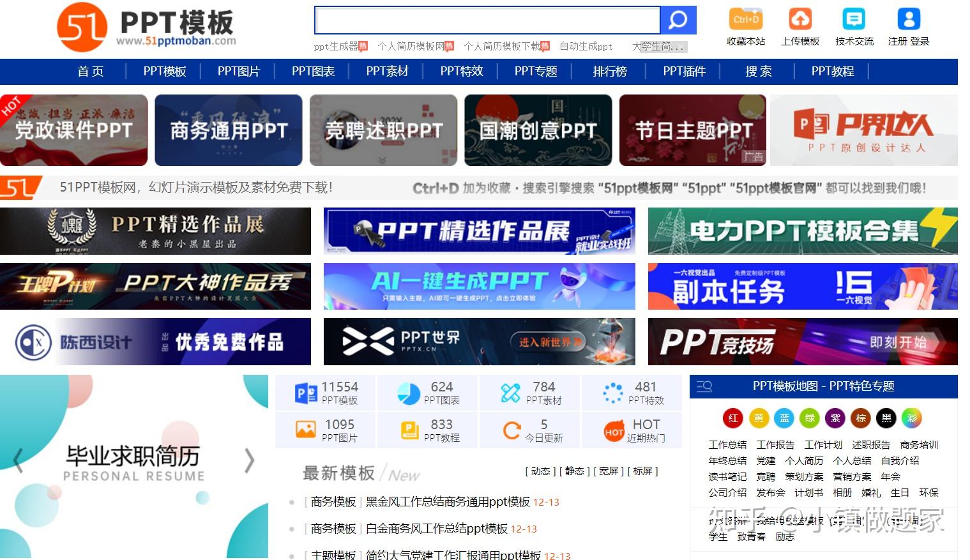Click 个人简历 topic link
Screen dimensions: 970x560
coord(804,460)
